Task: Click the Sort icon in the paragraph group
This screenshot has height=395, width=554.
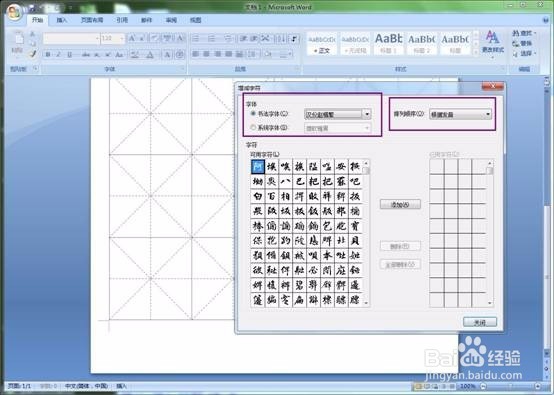Action: pyautogui.click(x=281, y=38)
